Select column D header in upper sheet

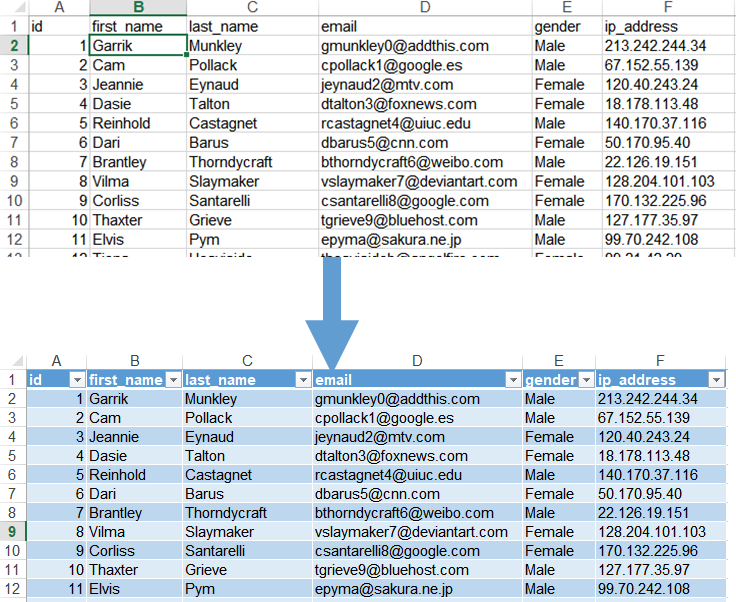click(425, 7)
